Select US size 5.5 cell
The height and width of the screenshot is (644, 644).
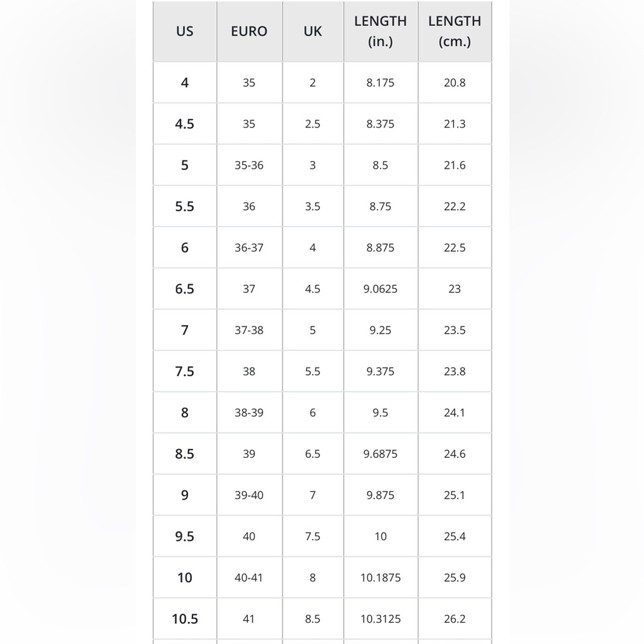coord(185,206)
